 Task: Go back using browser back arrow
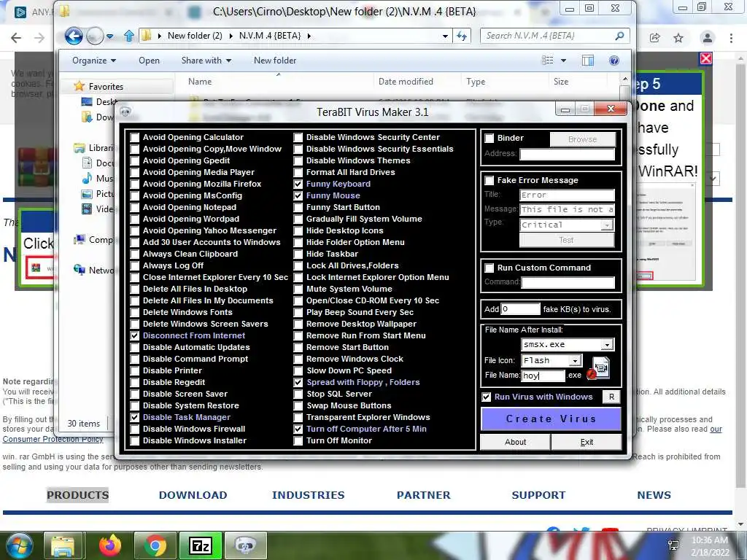click(x=16, y=38)
